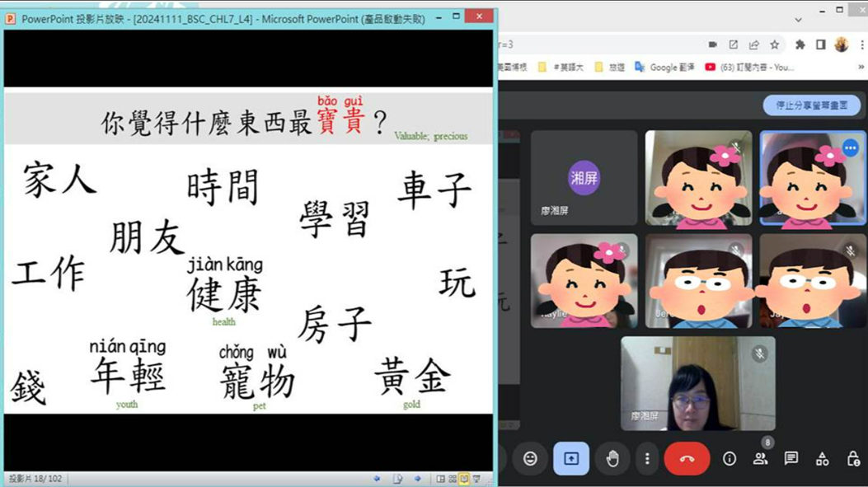Click the 停止分享螢幕畫面 button

(x=814, y=105)
